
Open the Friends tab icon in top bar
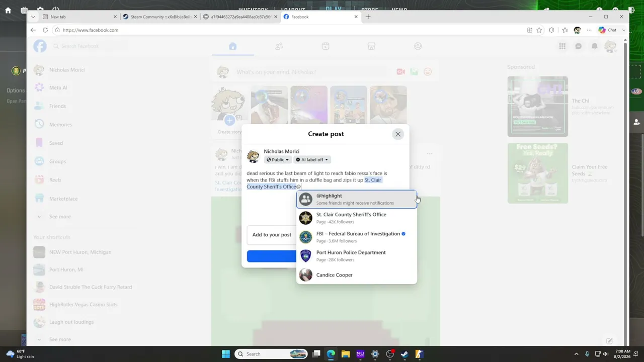click(279, 46)
